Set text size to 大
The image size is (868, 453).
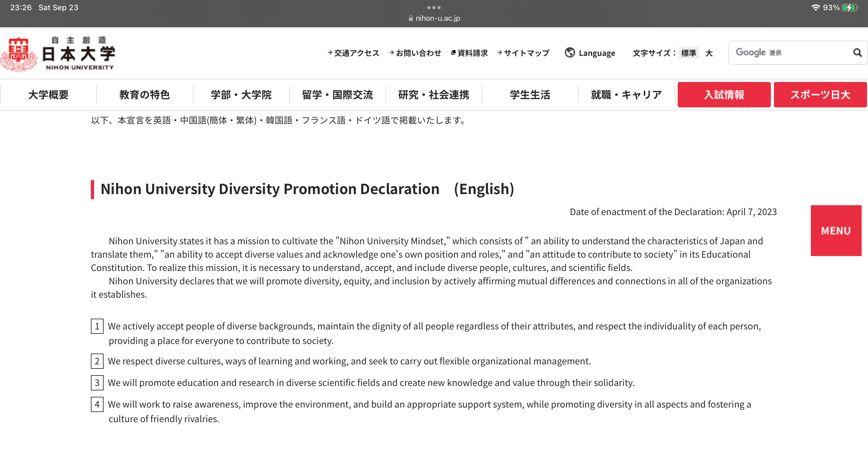pyautogui.click(x=709, y=53)
